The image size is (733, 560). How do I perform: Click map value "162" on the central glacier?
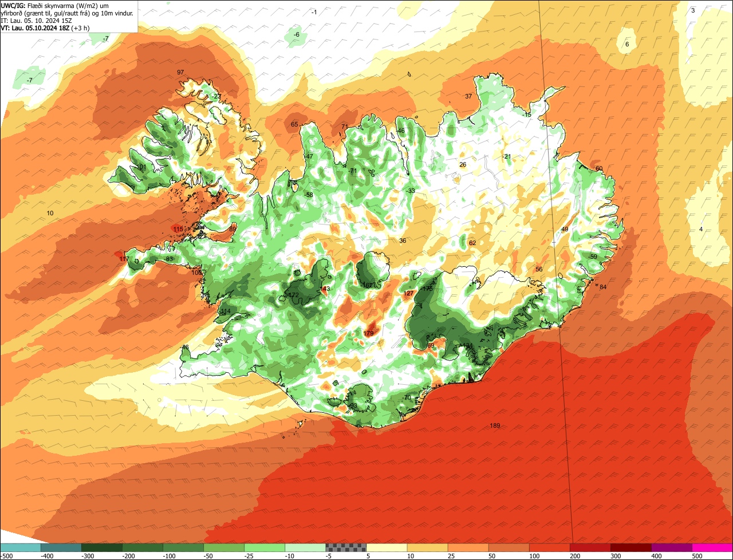click(x=367, y=285)
